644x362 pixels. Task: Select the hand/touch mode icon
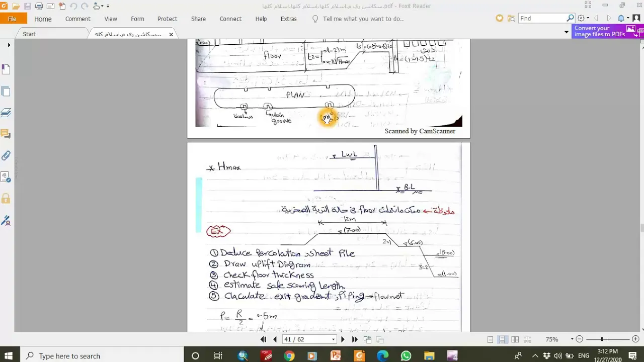coord(97,6)
